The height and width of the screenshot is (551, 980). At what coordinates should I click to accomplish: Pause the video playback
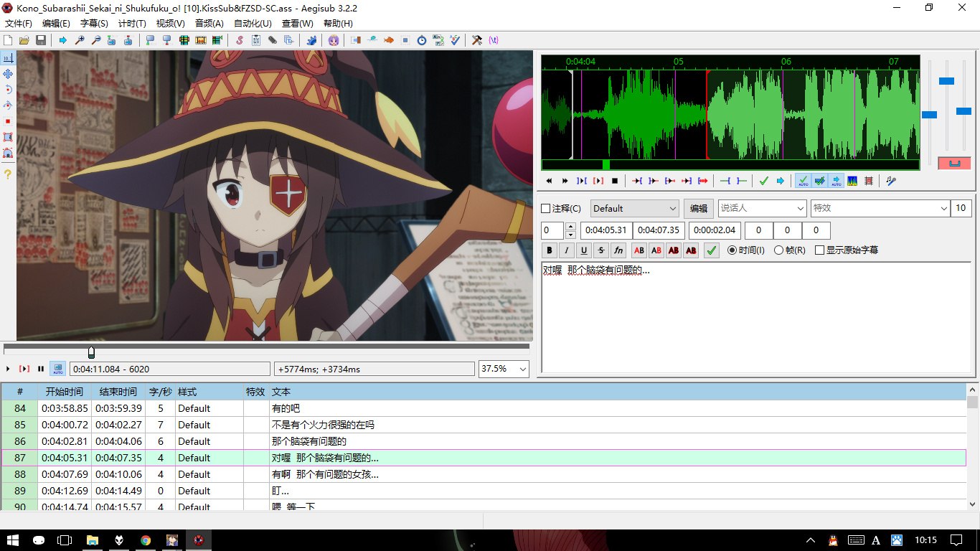coord(41,369)
